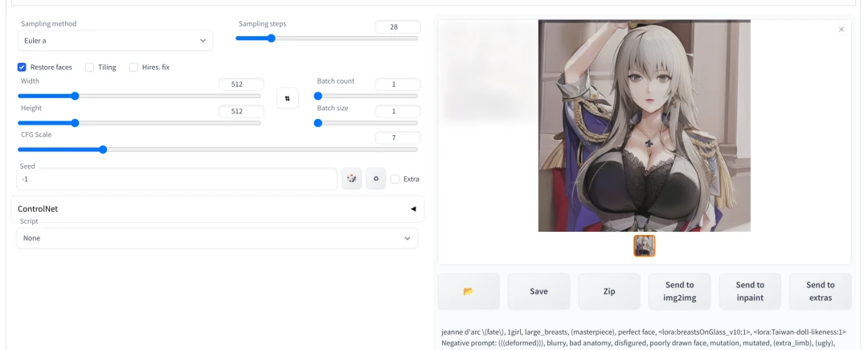Send image to extras
868x350 pixels.
coord(820,291)
